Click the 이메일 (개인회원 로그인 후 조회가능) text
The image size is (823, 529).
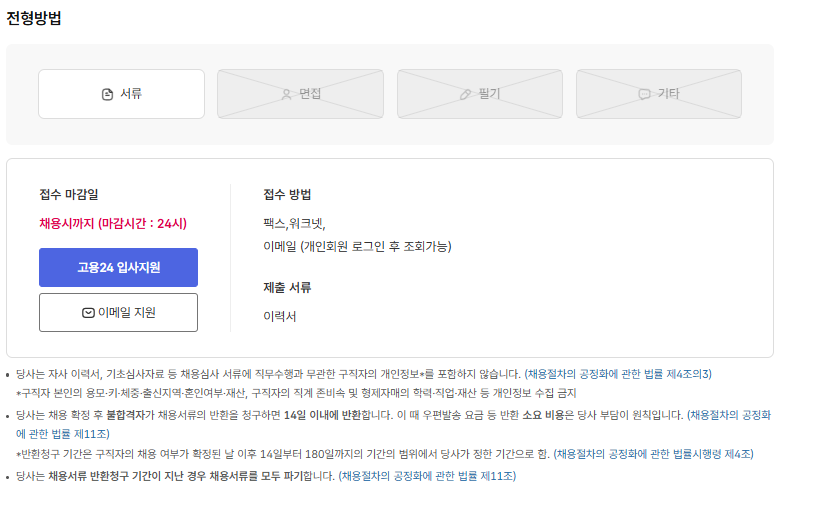coord(357,246)
